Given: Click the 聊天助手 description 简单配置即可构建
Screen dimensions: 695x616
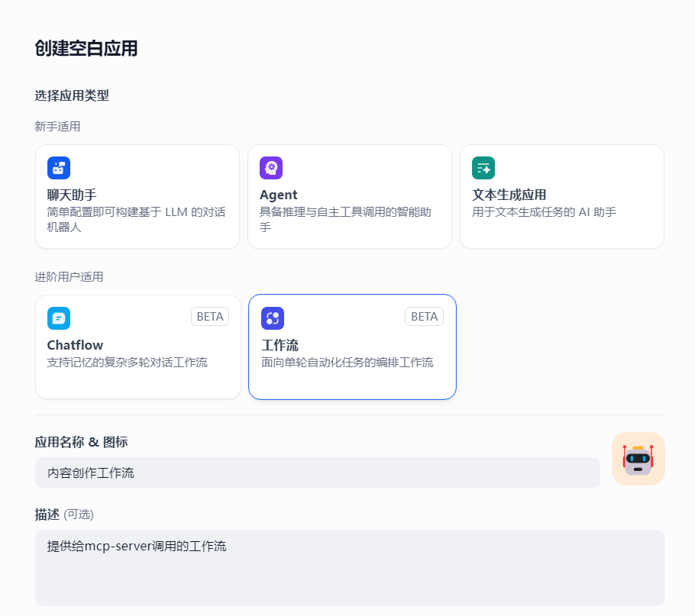Looking at the screenshot, I should tap(136, 219).
